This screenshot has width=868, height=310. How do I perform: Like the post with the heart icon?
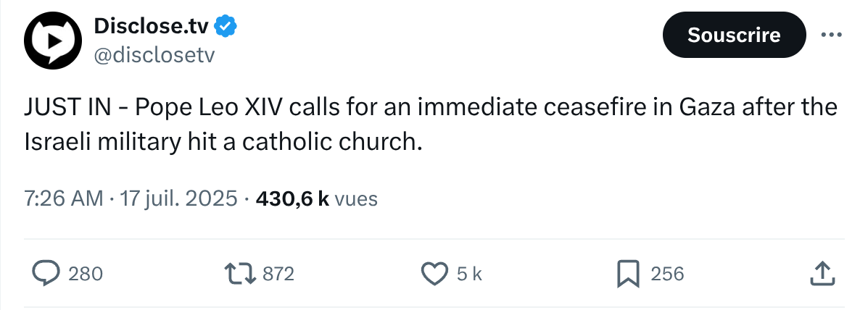434,274
